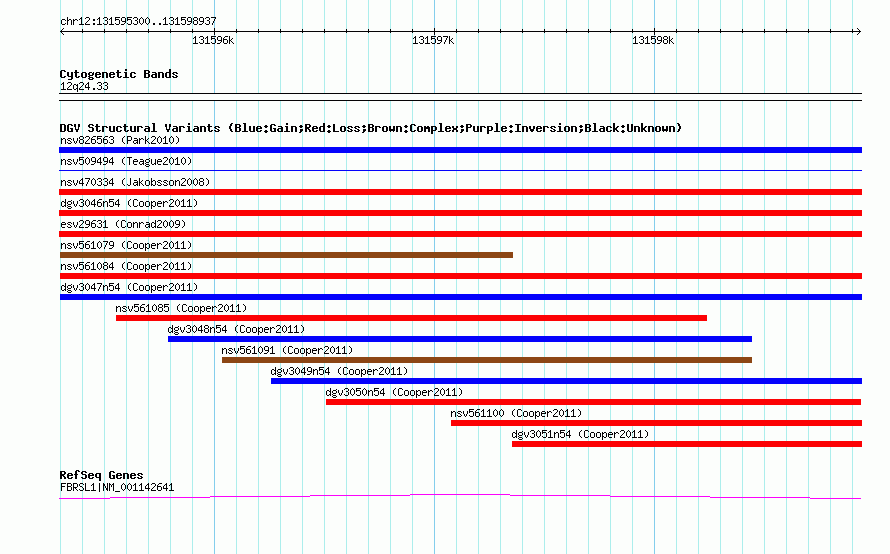Select the esv29631 (Conrad2009) label
890x554 pixels.
click(x=123, y=224)
